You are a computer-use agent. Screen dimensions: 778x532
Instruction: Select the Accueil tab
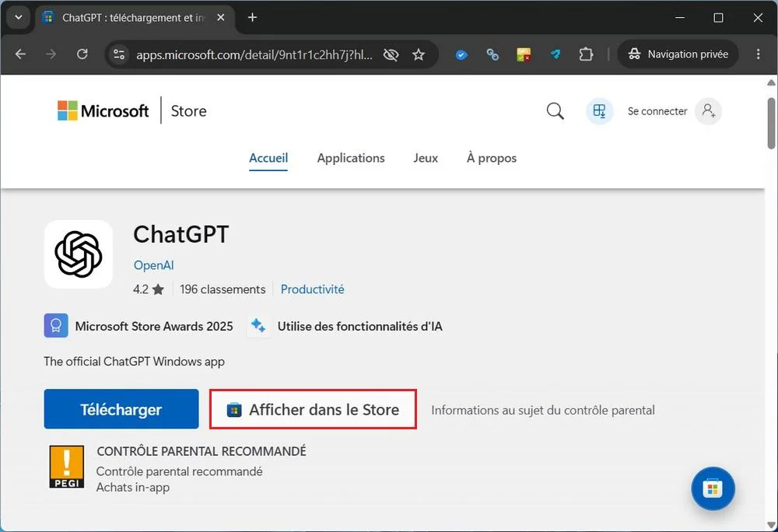click(268, 158)
